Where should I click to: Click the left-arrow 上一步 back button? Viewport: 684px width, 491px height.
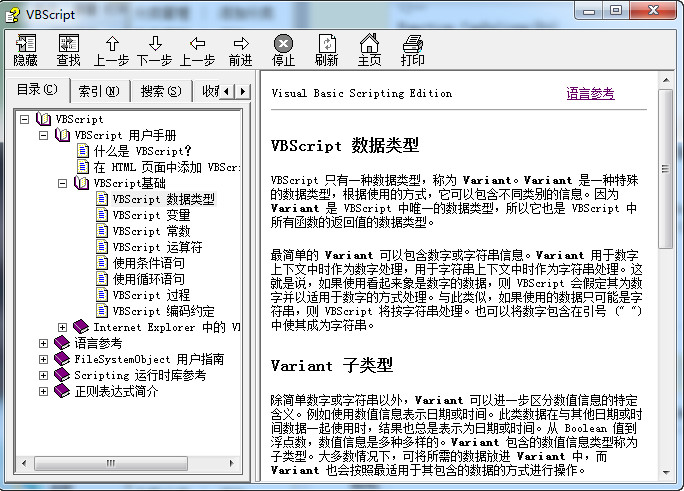click(x=198, y=50)
